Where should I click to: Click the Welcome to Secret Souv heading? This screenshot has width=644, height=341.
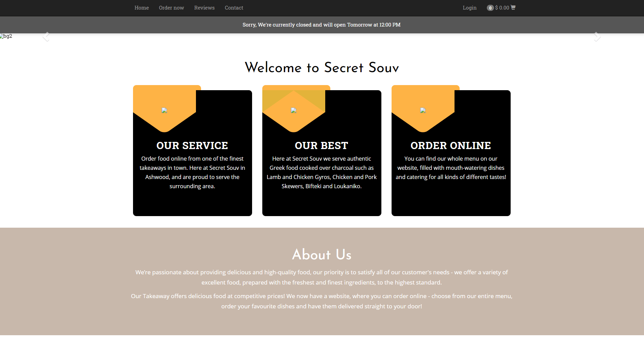pos(321,67)
